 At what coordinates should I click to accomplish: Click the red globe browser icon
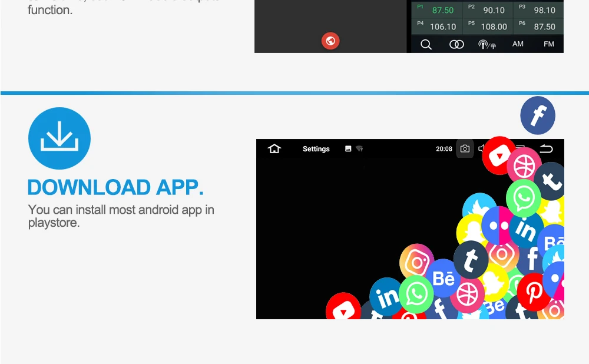330,41
